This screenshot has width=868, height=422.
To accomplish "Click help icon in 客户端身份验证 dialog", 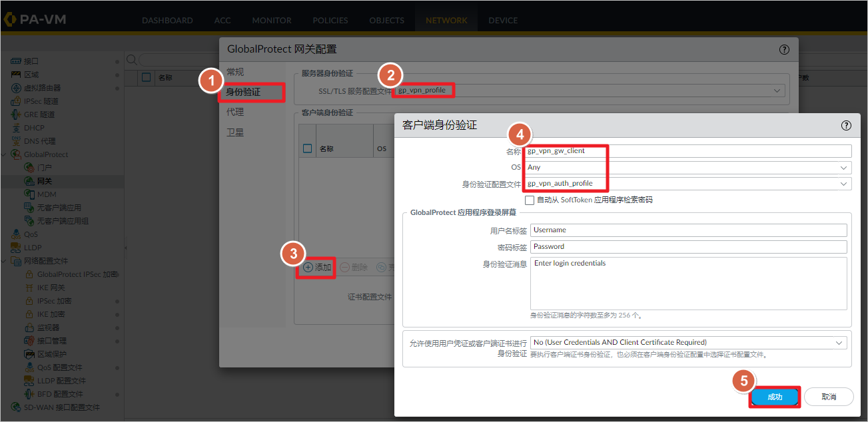I will [x=846, y=125].
